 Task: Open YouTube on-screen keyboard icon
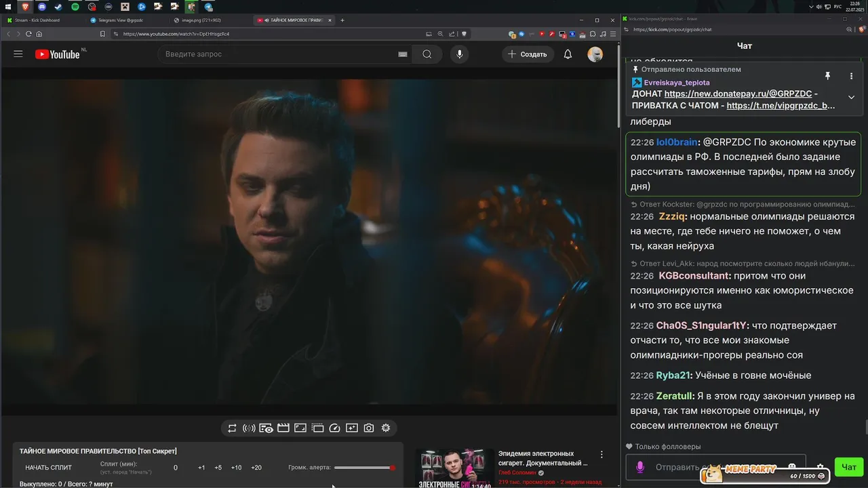pos(403,54)
